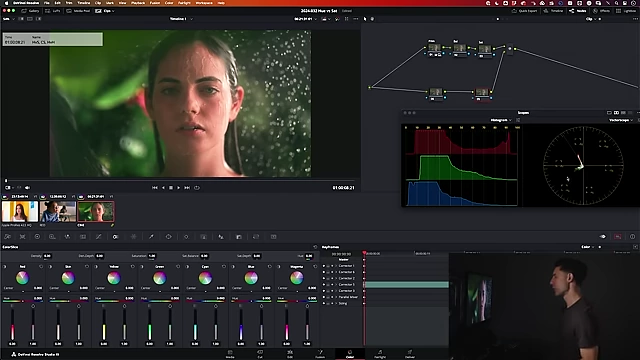640x360 pixels.
Task: Toggle the Green vector on or off
Action: [x=142, y=267]
